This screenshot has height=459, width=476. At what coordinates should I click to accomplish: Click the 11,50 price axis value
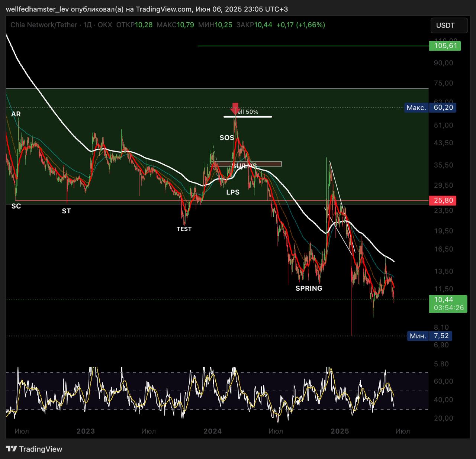[x=444, y=289]
